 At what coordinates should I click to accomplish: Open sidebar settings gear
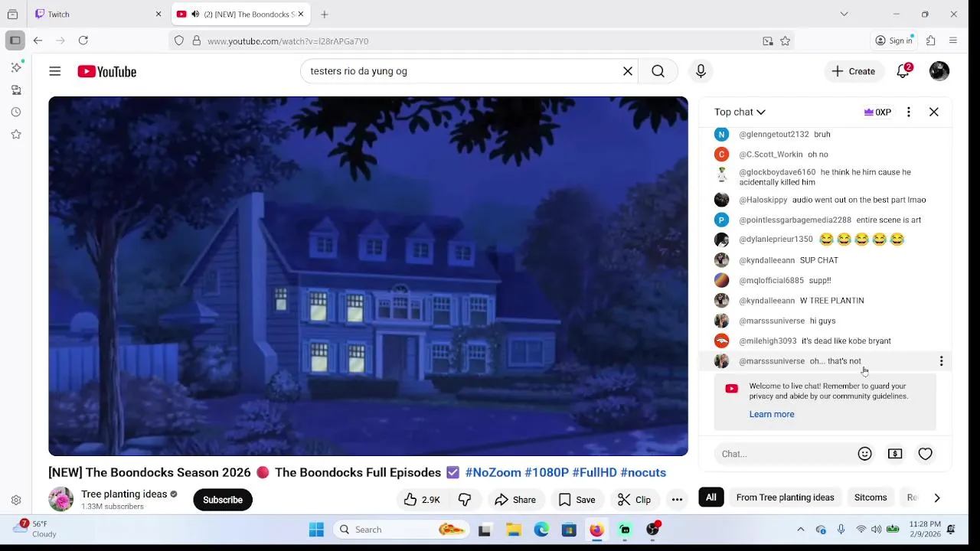16,500
